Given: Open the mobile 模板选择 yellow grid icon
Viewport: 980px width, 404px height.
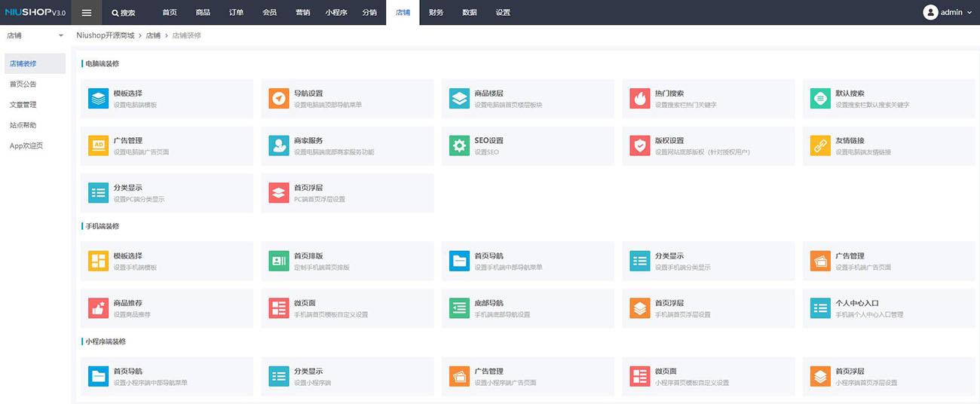Looking at the screenshot, I should (98, 261).
